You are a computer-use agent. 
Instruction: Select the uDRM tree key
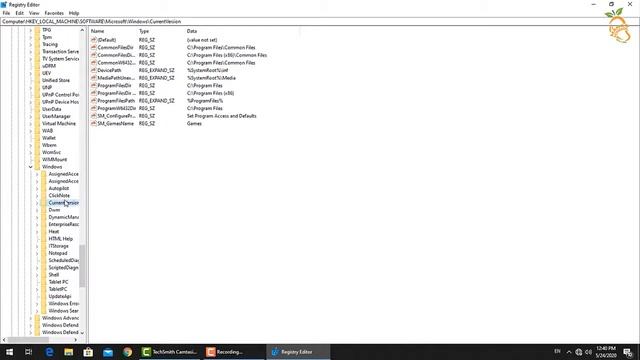point(49,66)
